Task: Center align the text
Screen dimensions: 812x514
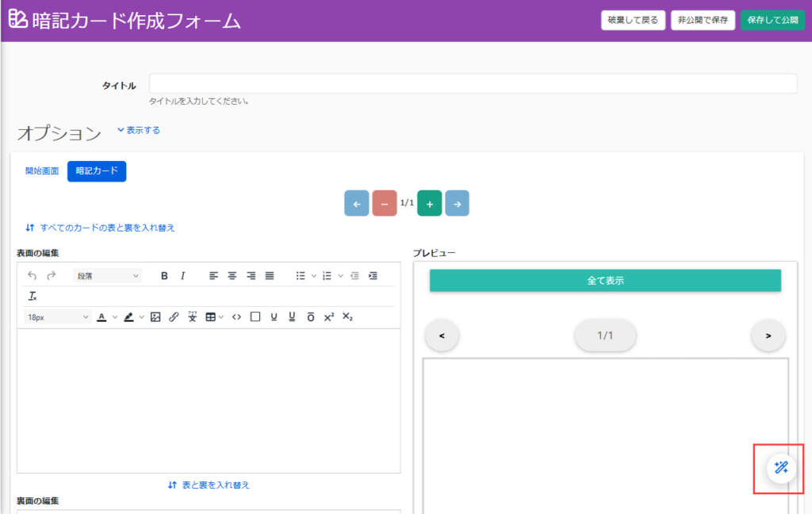Action: click(232, 276)
